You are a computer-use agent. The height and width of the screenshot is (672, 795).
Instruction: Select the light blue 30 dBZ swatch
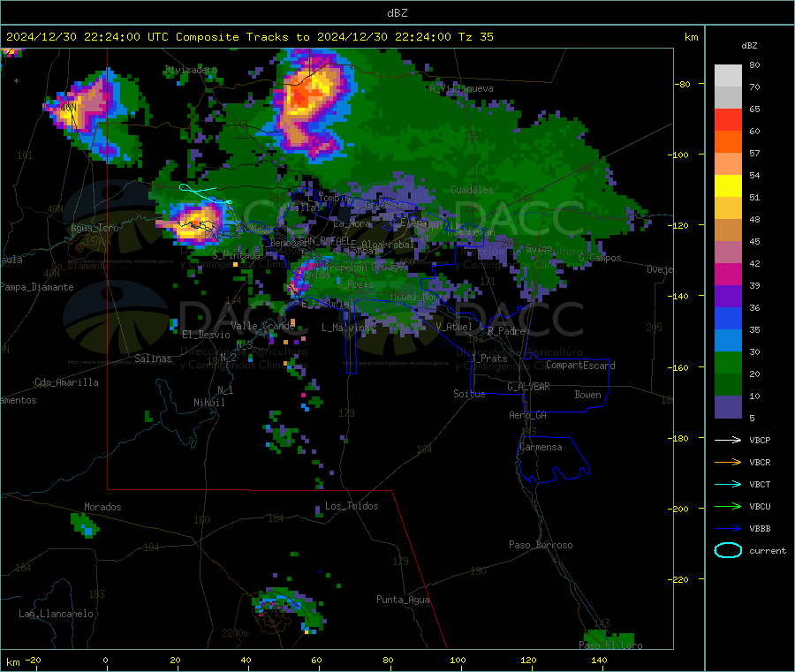pos(728,341)
